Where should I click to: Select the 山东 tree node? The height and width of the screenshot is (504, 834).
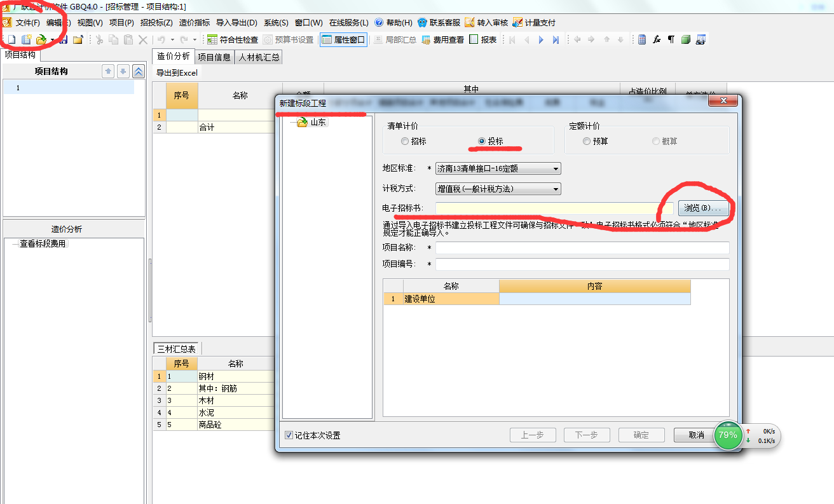point(318,122)
